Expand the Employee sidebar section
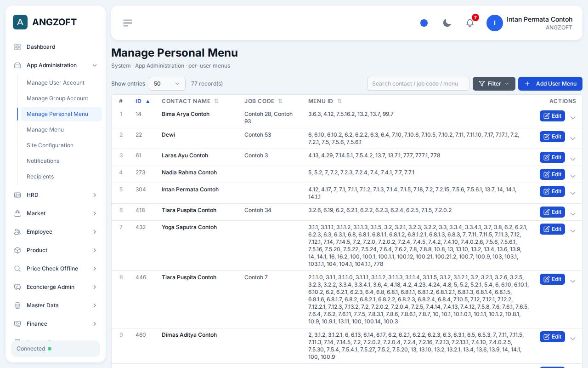The image size is (588, 368). pyautogui.click(x=56, y=232)
